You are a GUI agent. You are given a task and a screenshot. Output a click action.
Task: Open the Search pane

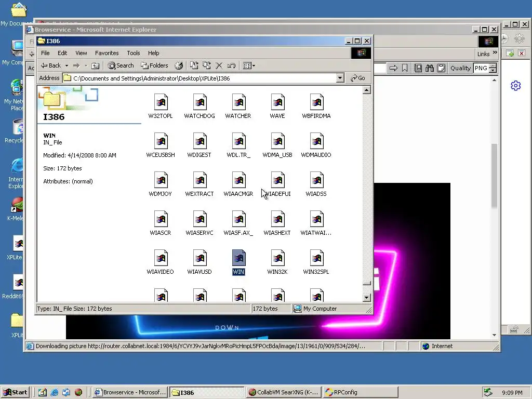[x=121, y=65]
